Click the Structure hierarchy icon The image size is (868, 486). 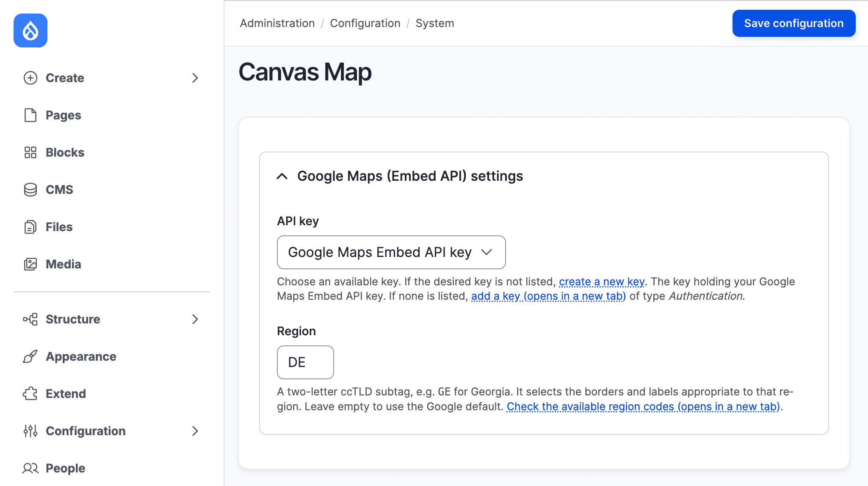[30, 319]
